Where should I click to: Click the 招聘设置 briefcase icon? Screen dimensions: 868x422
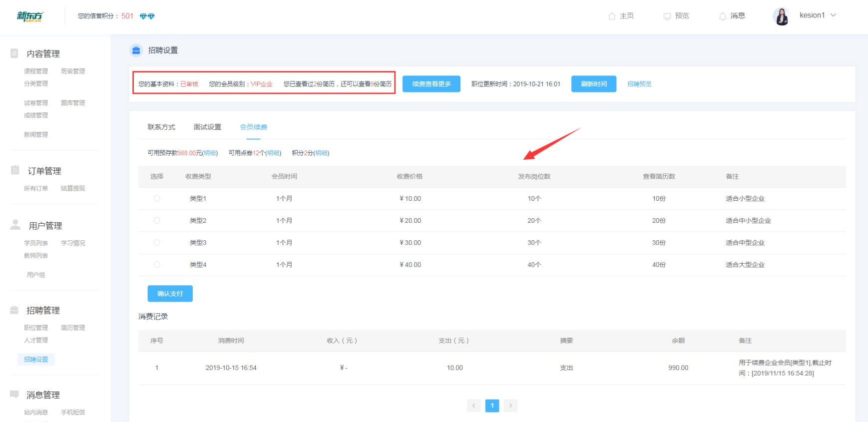[136, 50]
